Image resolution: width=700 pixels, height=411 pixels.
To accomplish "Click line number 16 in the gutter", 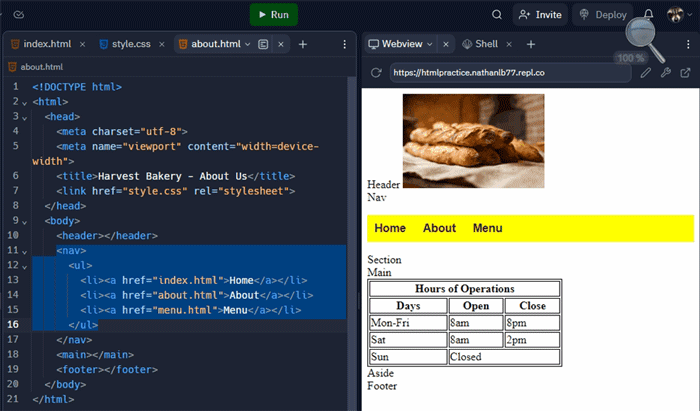I will pos(13,324).
